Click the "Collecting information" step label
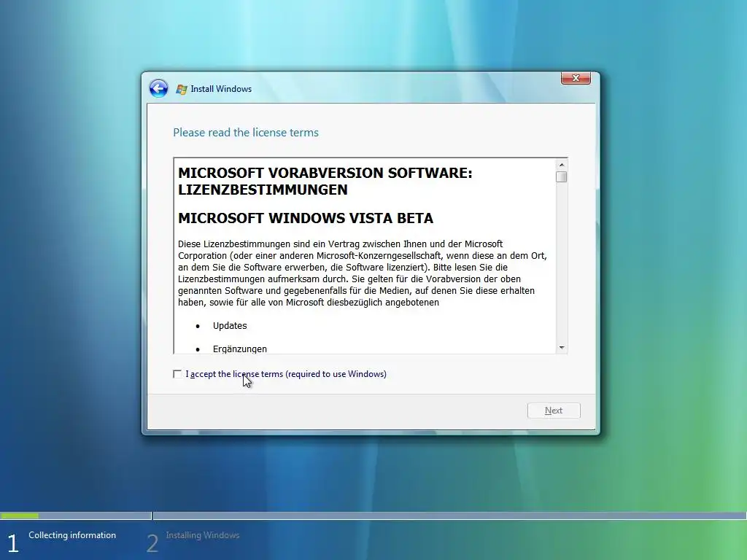 (x=72, y=535)
